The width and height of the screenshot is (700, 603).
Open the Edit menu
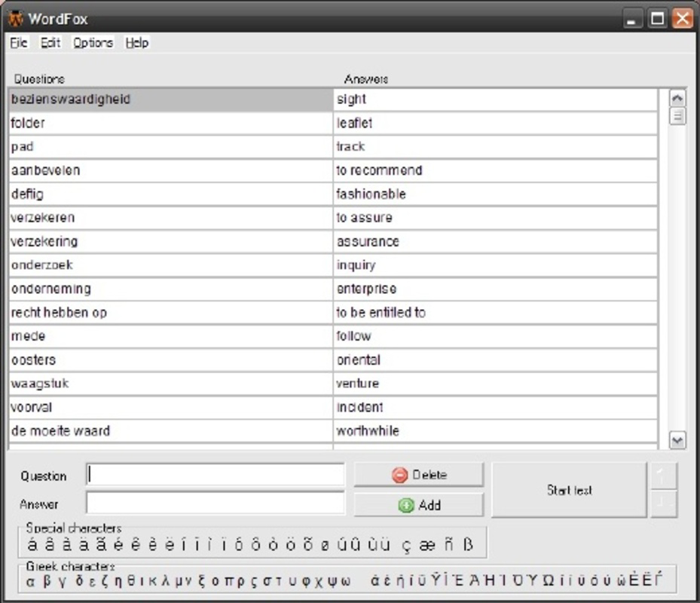click(50, 42)
